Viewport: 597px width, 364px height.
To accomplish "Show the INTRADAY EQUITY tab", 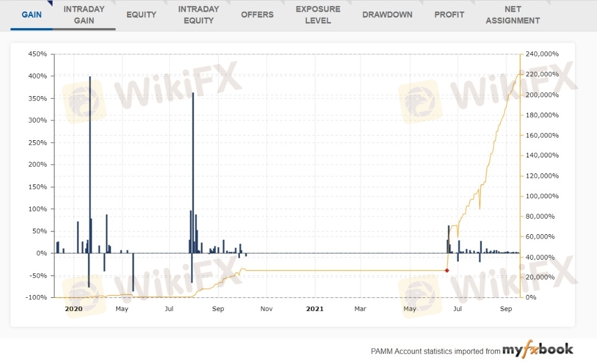I will tap(198, 15).
